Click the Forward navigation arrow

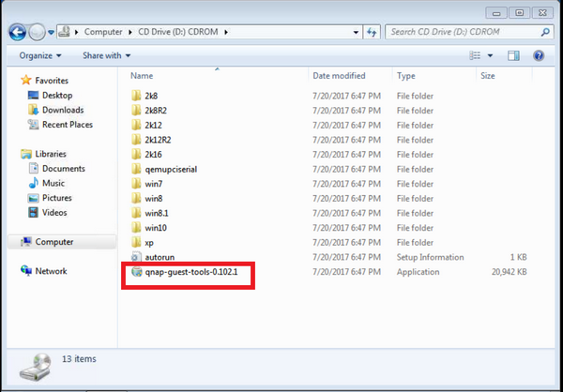pos(37,32)
